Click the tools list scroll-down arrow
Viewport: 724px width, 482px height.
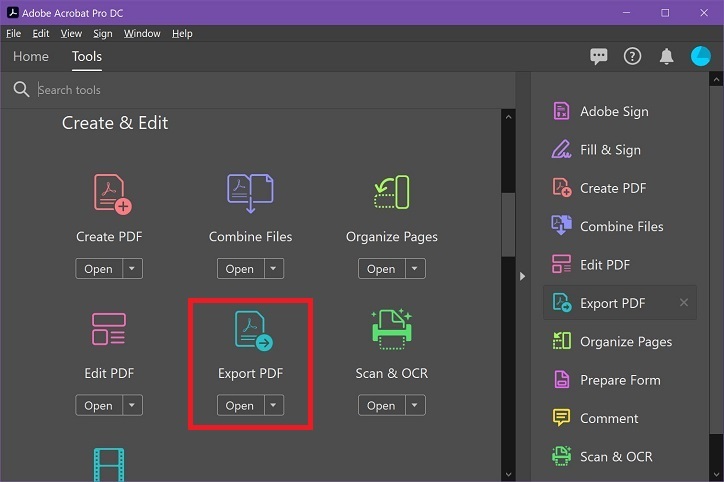[508, 474]
